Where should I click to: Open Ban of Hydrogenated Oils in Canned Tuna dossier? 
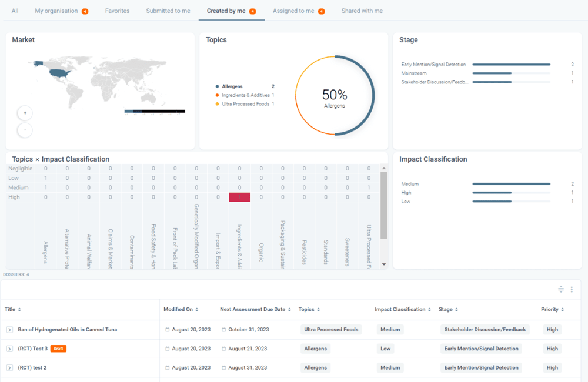point(67,330)
